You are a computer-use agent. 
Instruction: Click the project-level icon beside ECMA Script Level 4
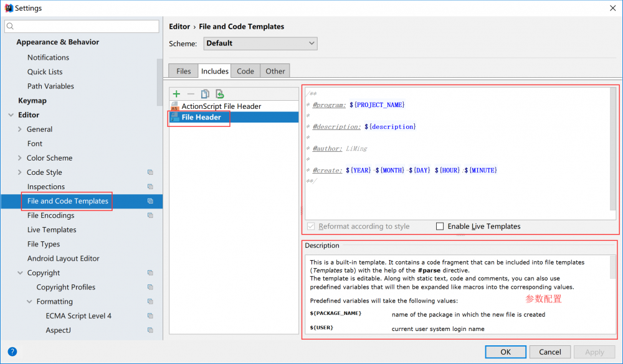click(150, 315)
